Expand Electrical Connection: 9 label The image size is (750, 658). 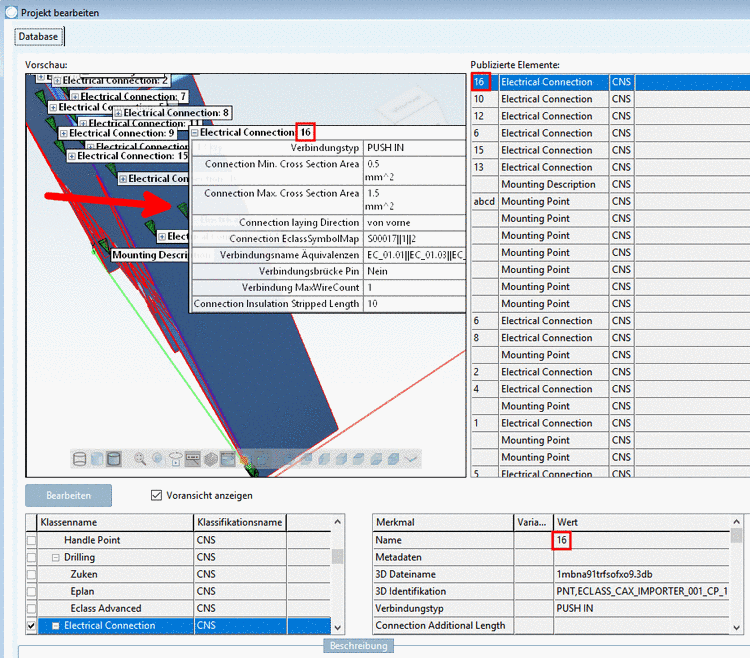(x=64, y=133)
